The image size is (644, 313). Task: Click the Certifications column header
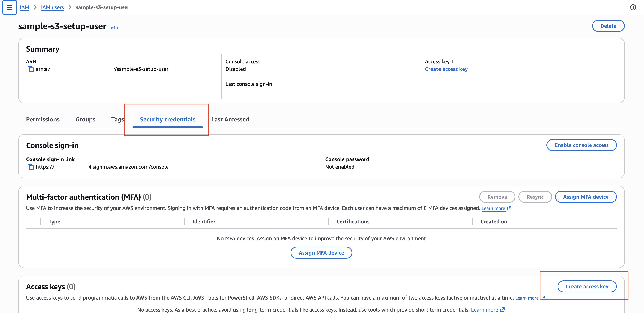coord(353,222)
